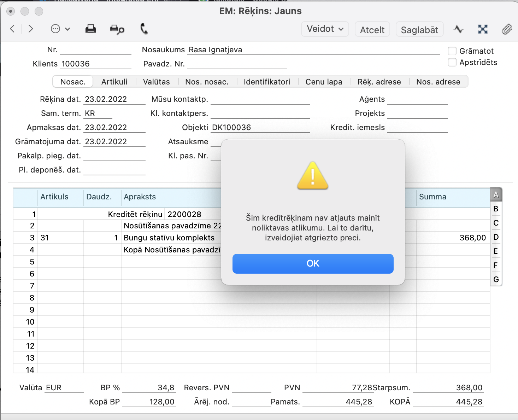Enable the Grāmatot checkbox
518x420 pixels.
(x=452, y=51)
